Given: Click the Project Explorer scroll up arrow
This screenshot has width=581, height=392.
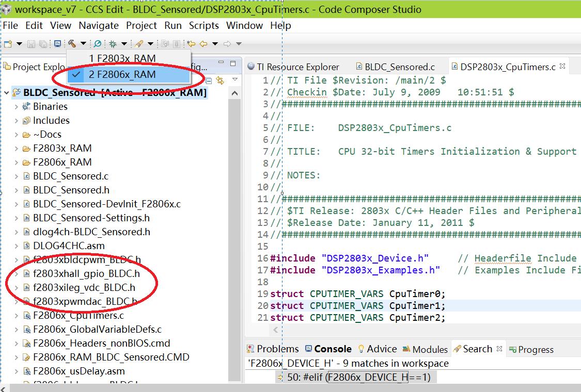Looking at the screenshot, I should click(234, 93).
